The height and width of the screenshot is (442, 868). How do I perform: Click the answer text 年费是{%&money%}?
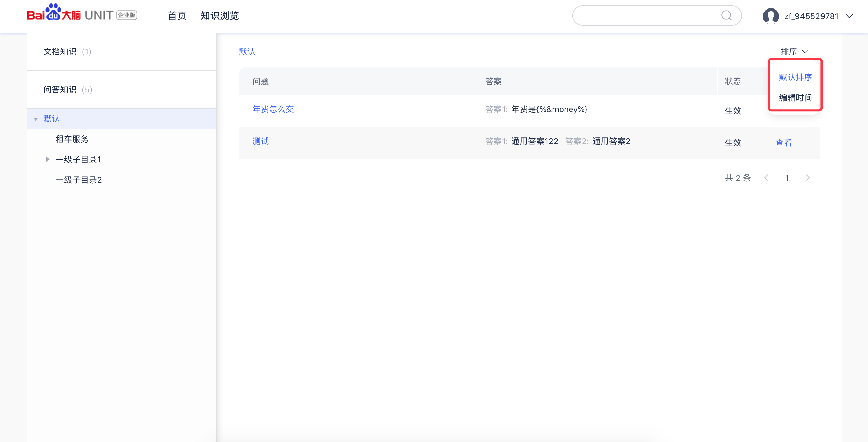(549, 109)
